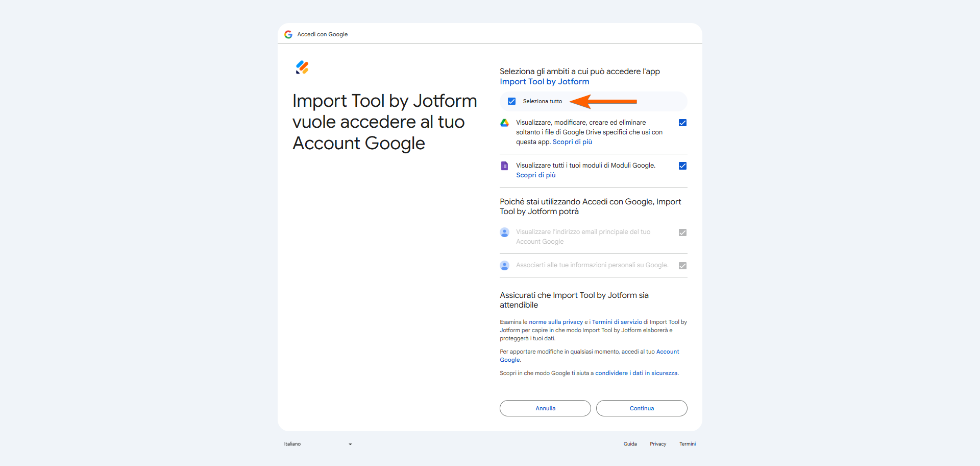
Task: Open the Italiano language dropdown
Action: [317, 444]
